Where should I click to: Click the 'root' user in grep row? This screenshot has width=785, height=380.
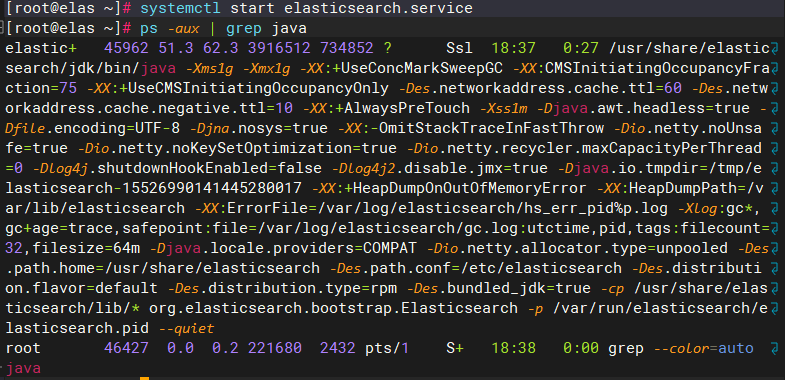click(x=23, y=348)
